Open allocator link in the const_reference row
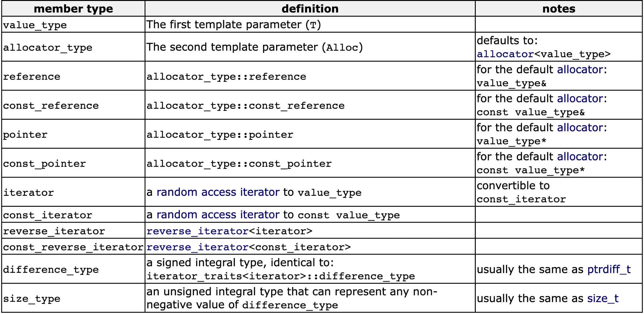Screen dimensions: 644x314 (x=580, y=99)
